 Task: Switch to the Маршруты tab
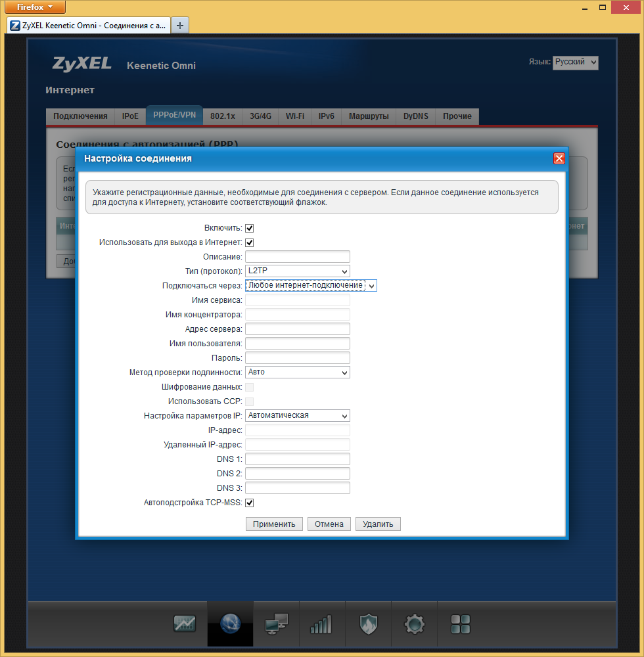[369, 116]
